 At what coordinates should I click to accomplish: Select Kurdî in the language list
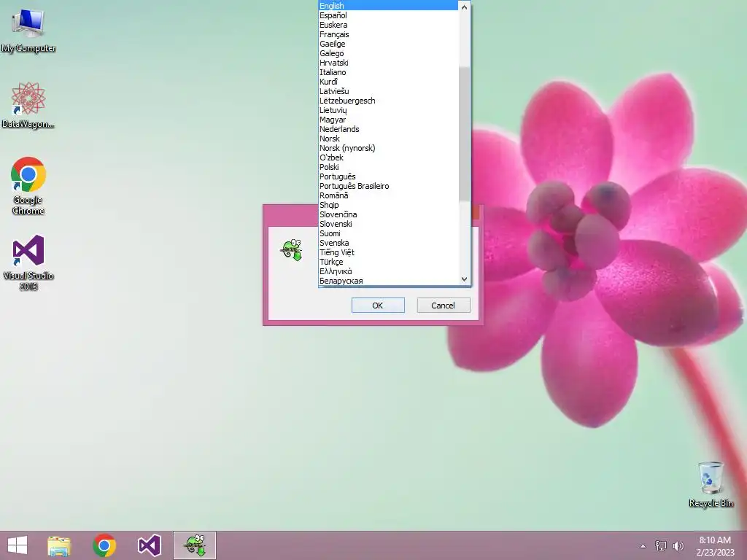pos(388,82)
